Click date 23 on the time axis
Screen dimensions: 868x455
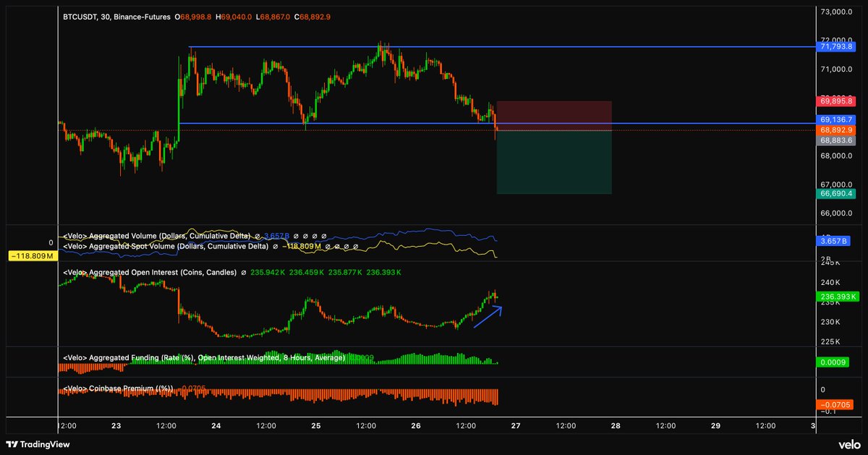tap(116, 426)
